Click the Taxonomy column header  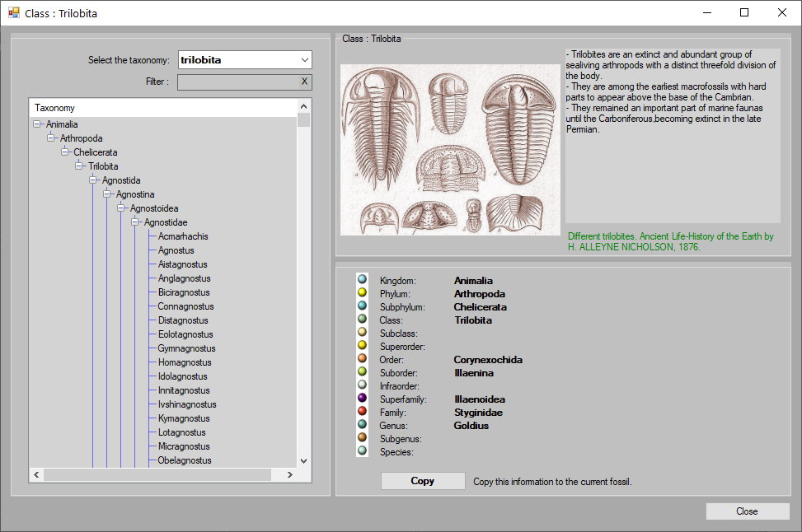pos(163,108)
